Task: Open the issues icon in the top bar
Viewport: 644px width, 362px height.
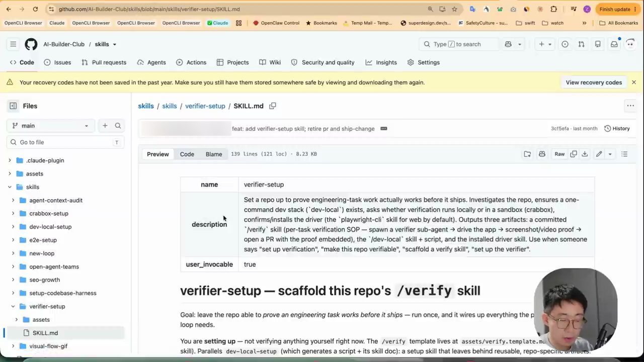Action: tap(565, 44)
